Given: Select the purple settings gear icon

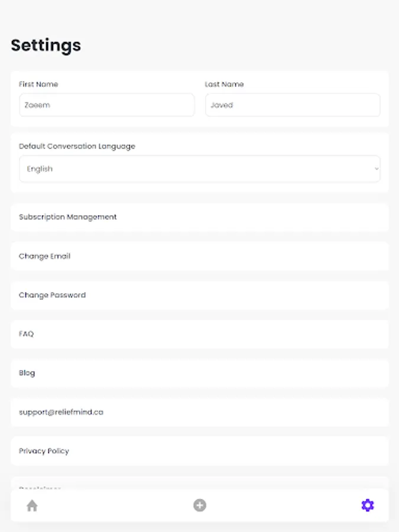Looking at the screenshot, I should 368,505.
